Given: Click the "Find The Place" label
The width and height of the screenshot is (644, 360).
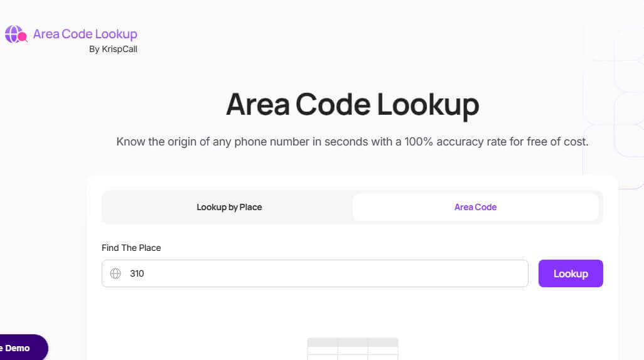Looking at the screenshot, I should [131, 248].
